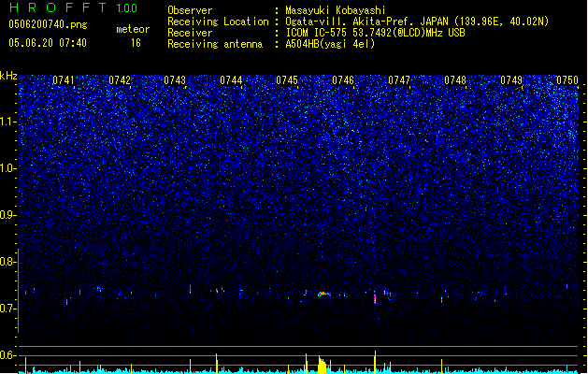Click the Ogata-vill. Akita-Pref. JAPAN location text
The image size is (588, 374).
[x=417, y=22]
